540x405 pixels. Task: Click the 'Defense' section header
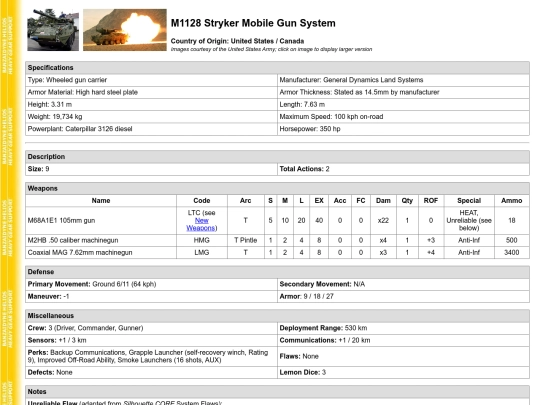coord(277,272)
